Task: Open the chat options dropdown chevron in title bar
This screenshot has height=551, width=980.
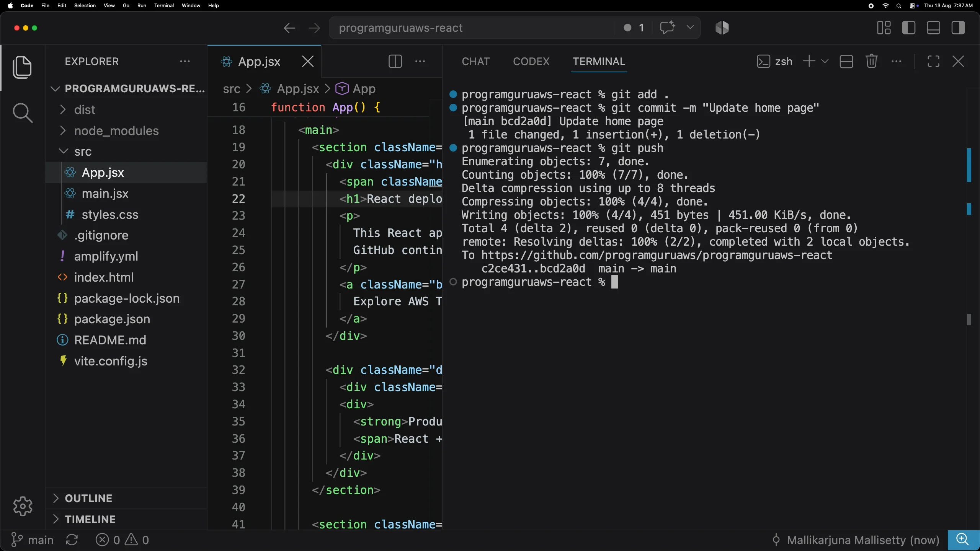Action: (690, 28)
